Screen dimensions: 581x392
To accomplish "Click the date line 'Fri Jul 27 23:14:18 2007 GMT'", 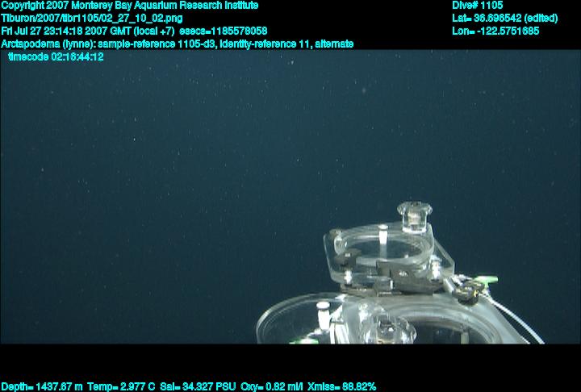I will tap(66, 31).
